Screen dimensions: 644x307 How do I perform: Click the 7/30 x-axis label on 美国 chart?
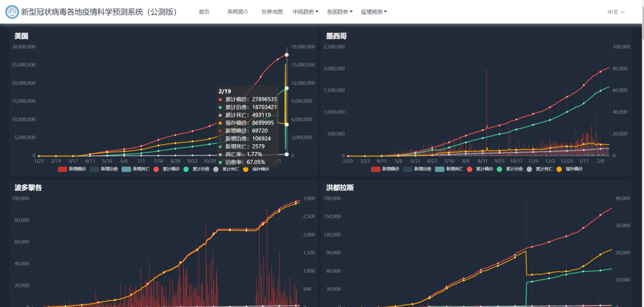click(x=158, y=162)
